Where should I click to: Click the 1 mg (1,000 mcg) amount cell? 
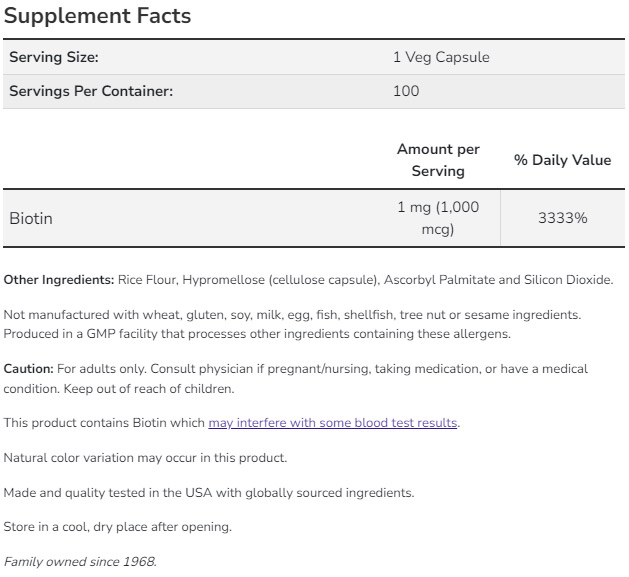[x=438, y=218]
